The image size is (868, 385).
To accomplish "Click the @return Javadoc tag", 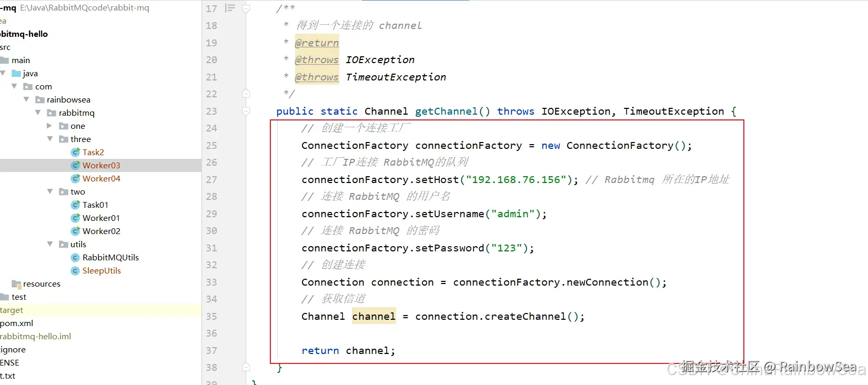I will [317, 43].
